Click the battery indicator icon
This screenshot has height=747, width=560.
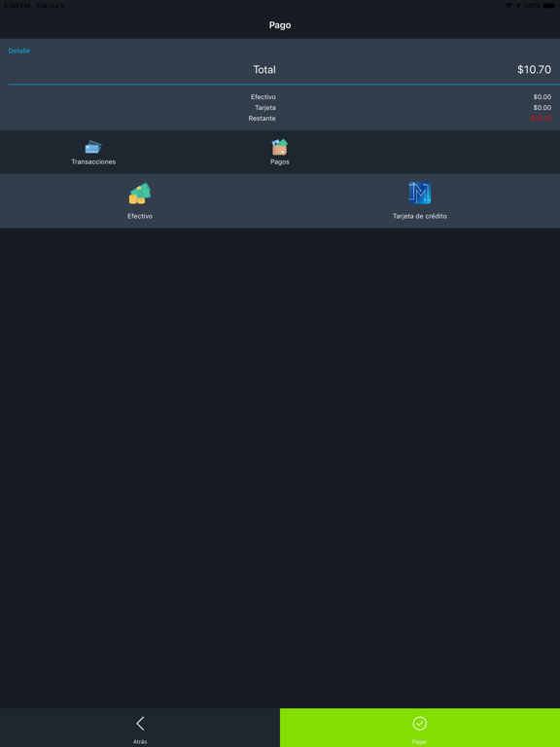point(549,6)
